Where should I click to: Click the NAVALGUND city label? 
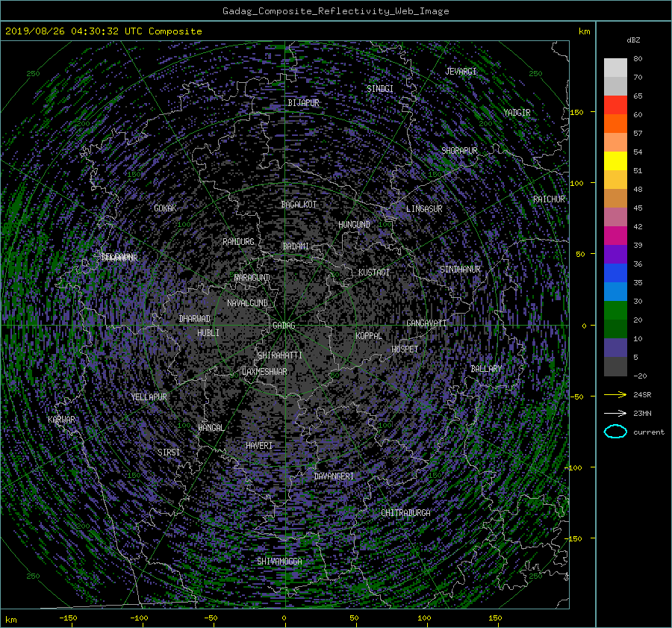(247, 302)
